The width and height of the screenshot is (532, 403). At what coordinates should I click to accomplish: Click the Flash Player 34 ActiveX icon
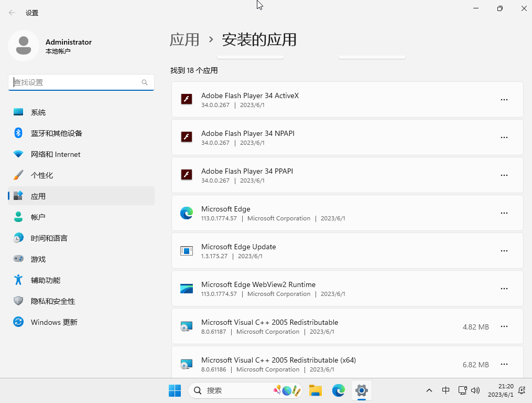pos(187,99)
